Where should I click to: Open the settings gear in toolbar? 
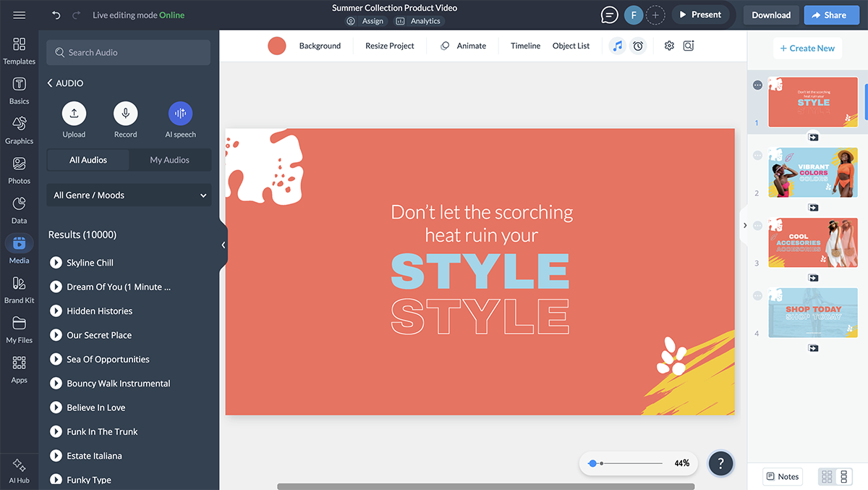pyautogui.click(x=669, y=46)
